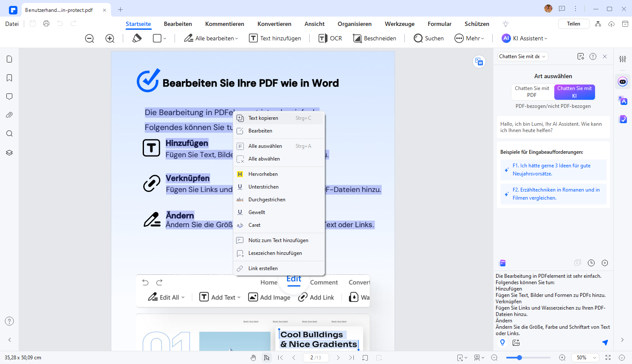This screenshot has width=632, height=364.
Task: Activate the select text cursor tool
Action: point(267,358)
